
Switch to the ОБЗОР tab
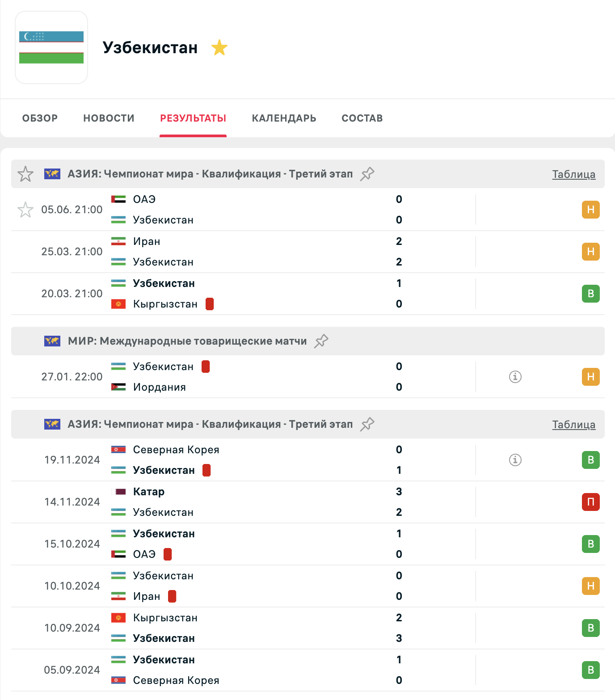click(40, 118)
